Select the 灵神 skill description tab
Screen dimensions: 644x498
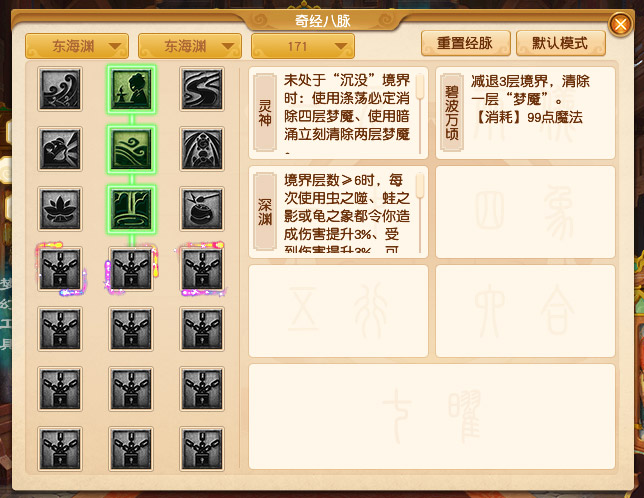(265, 113)
